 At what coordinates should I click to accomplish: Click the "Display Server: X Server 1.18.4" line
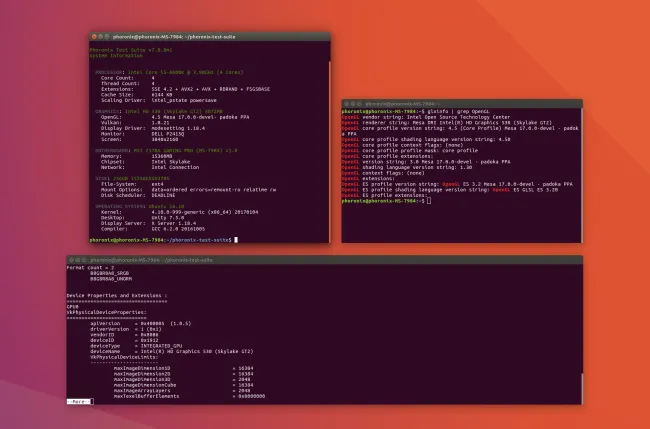(x=148, y=223)
